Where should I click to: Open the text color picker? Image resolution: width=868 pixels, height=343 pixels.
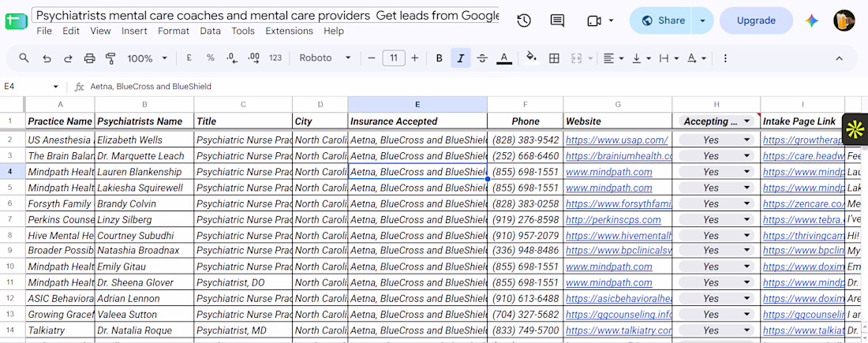pos(503,58)
